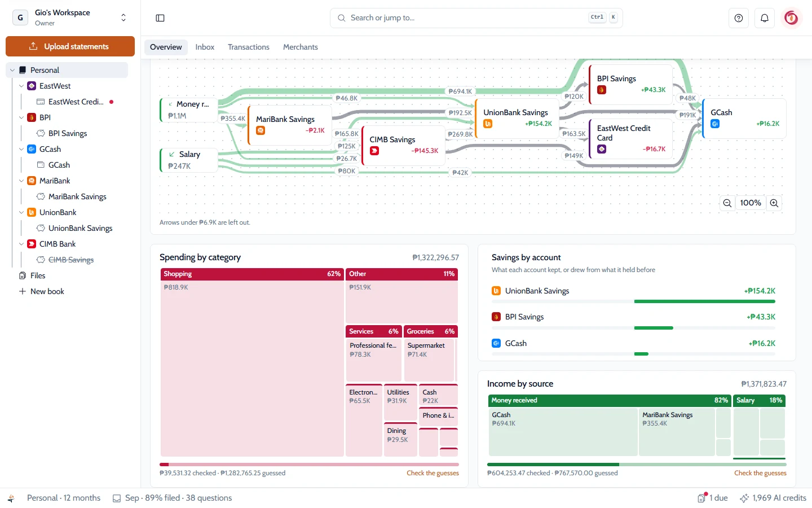The image size is (812, 508).
Task: Click the CIMB Bank logo in sidebar
Action: pyautogui.click(x=32, y=244)
